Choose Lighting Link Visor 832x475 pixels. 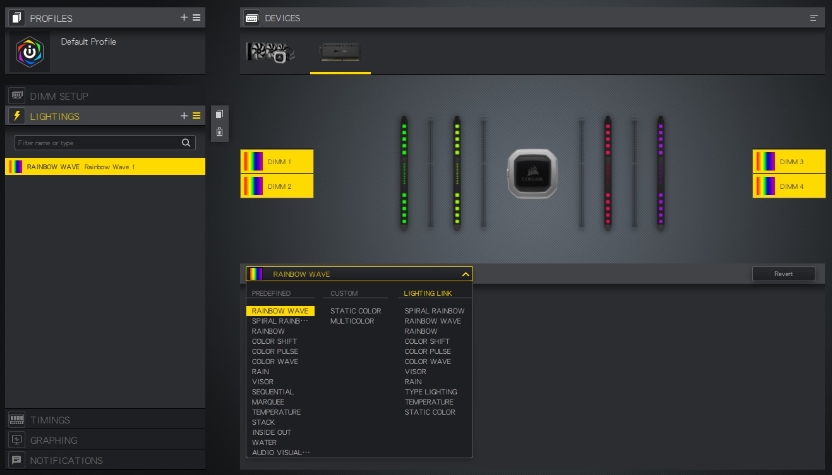coord(415,372)
